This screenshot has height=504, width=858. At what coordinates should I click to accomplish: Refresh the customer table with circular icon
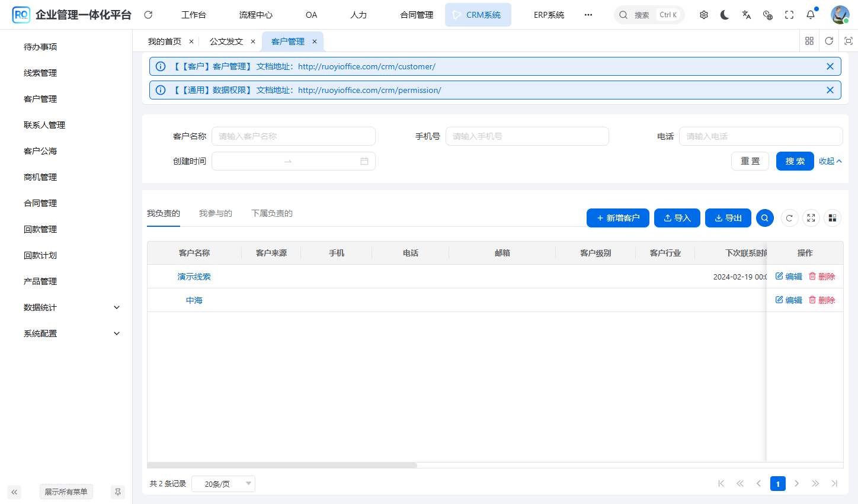pyautogui.click(x=789, y=218)
